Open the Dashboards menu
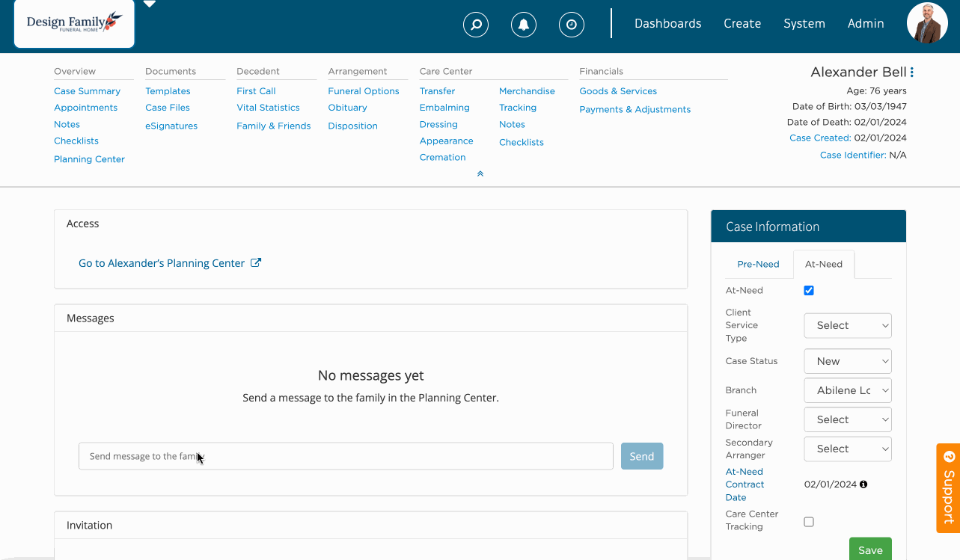Screen dimensions: 960x560 click(667, 23)
